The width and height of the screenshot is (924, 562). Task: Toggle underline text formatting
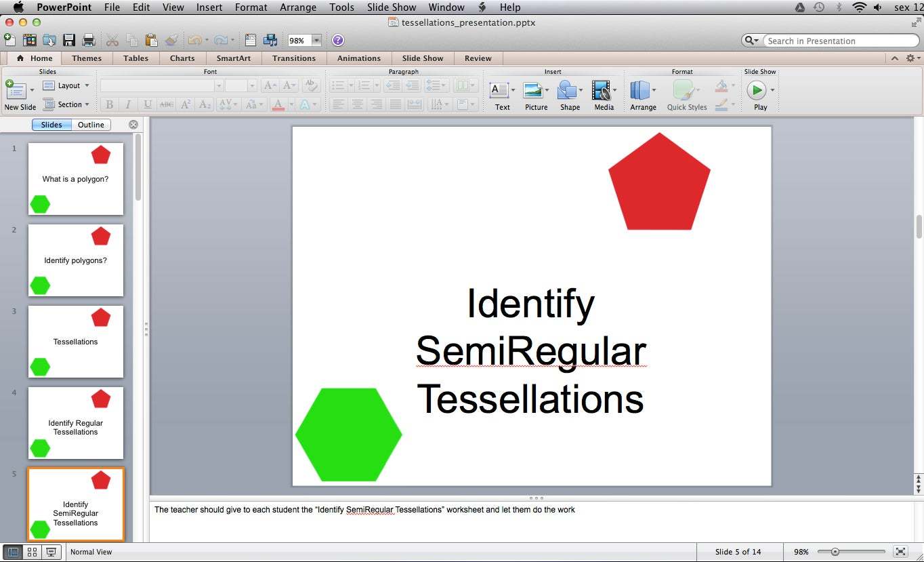147,104
